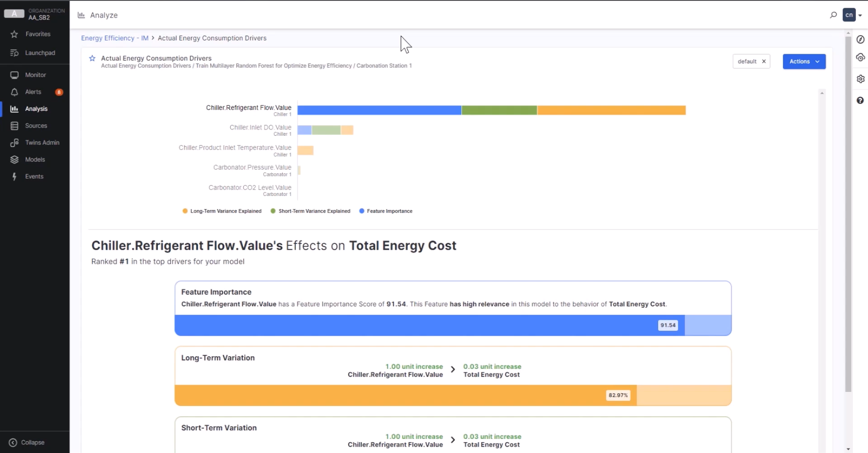
Task: Follow the Energy Efficiency - IM breadcrumb link
Action: pyautogui.click(x=114, y=38)
